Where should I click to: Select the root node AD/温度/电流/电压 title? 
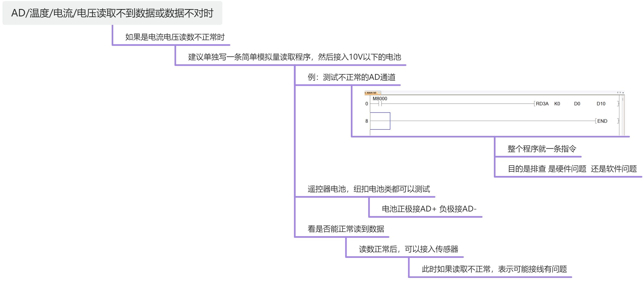coord(112,13)
